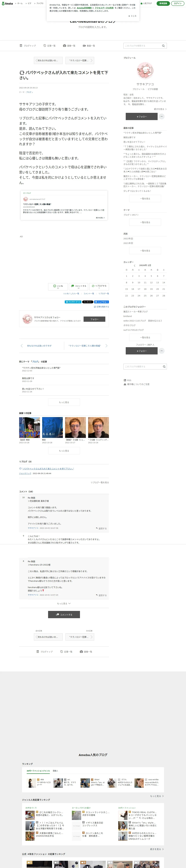186x868 pixels.
Task: Click the いいね smiley button
Action: click(58, 286)
